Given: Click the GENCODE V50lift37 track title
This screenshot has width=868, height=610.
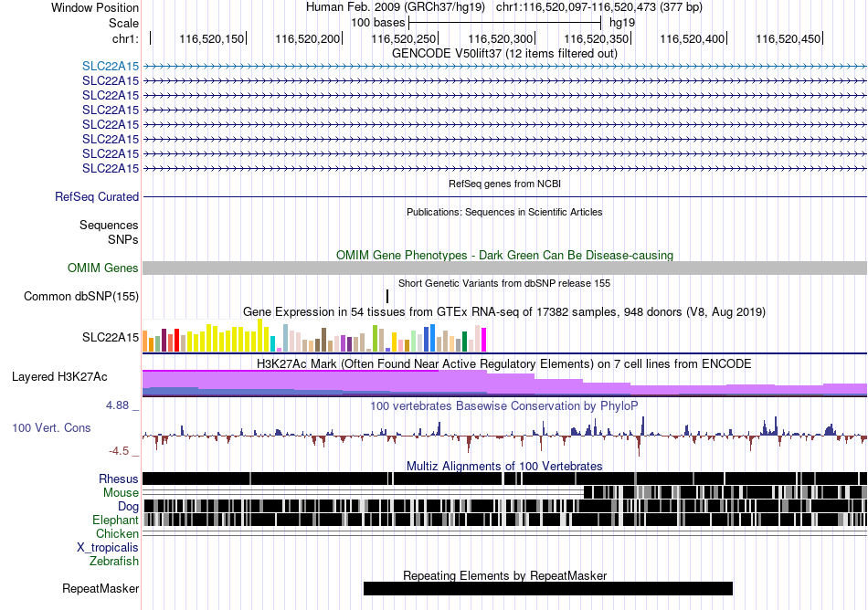Looking at the screenshot, I should click(x=504, y=53).
